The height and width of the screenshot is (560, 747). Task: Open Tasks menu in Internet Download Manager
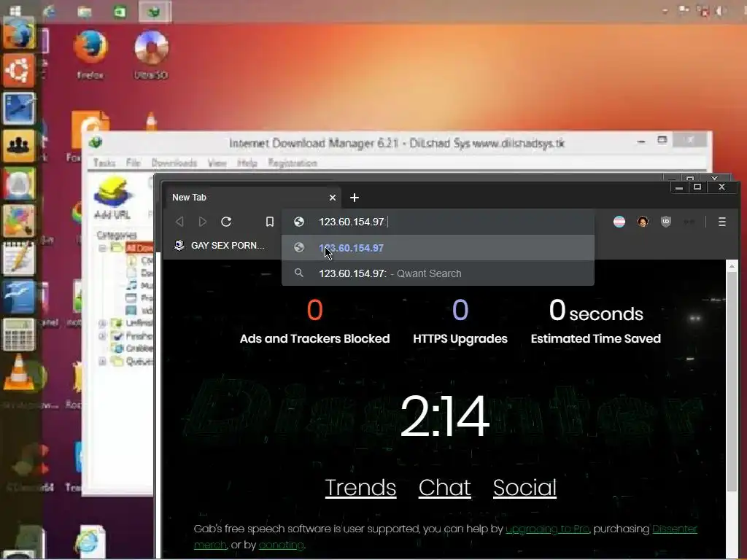(x=104, y=163)
